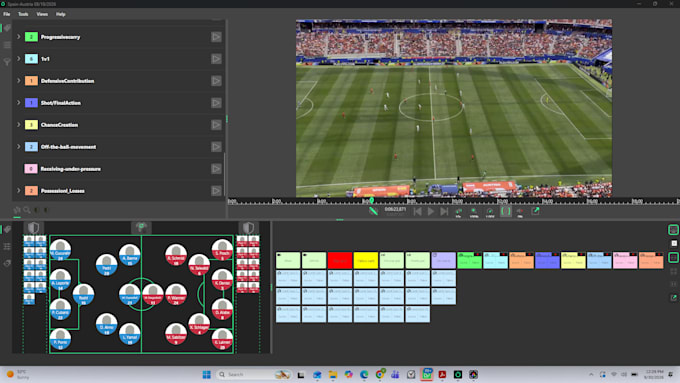
Task: Select player M. Sabitzer on pitch
Action: pos(176,334)
